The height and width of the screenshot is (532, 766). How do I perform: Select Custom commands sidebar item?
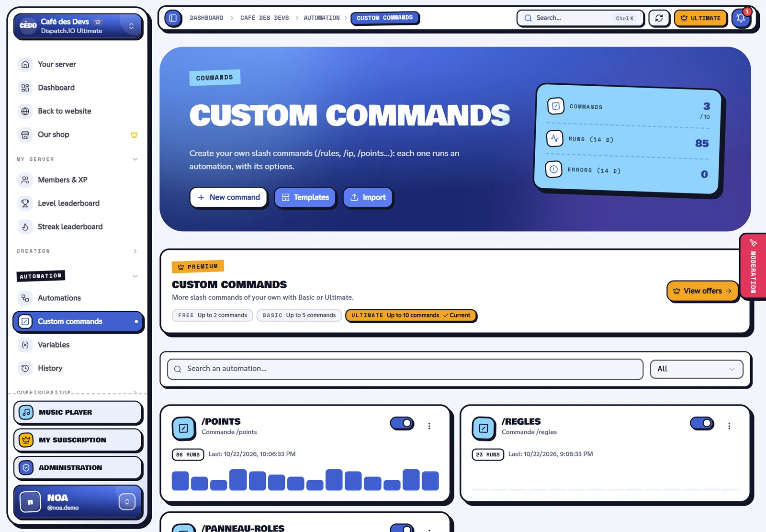point(78,321)
